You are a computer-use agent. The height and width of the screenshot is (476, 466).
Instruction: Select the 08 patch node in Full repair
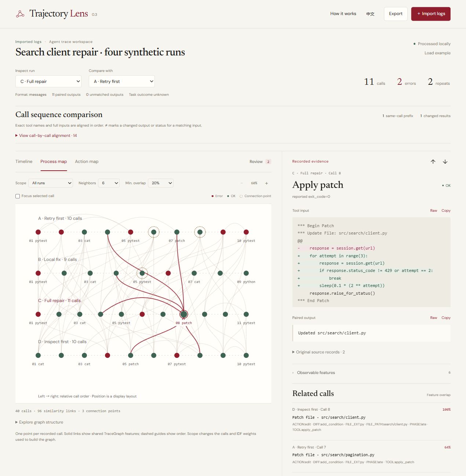click(x=184, y=314)
